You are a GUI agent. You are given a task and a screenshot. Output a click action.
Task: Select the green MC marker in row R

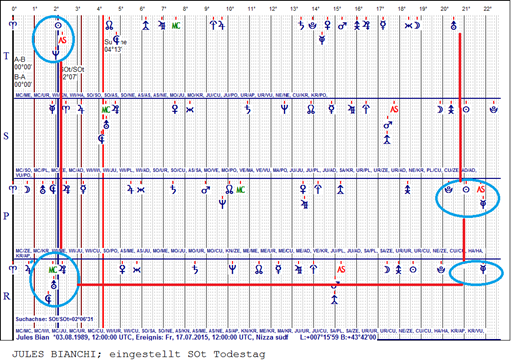tap(53, 270)
